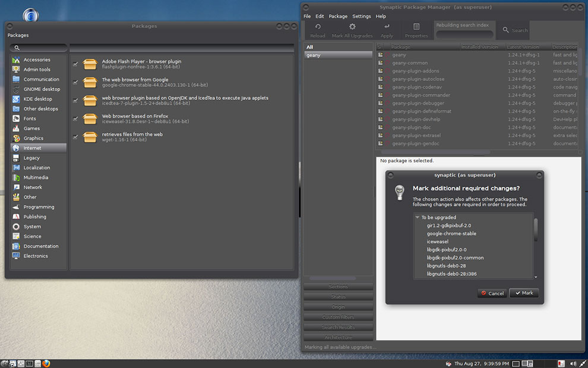Toggle the icedtea-7-plugin package checkbox
The image size is (588, 368).
coord(75,100)
